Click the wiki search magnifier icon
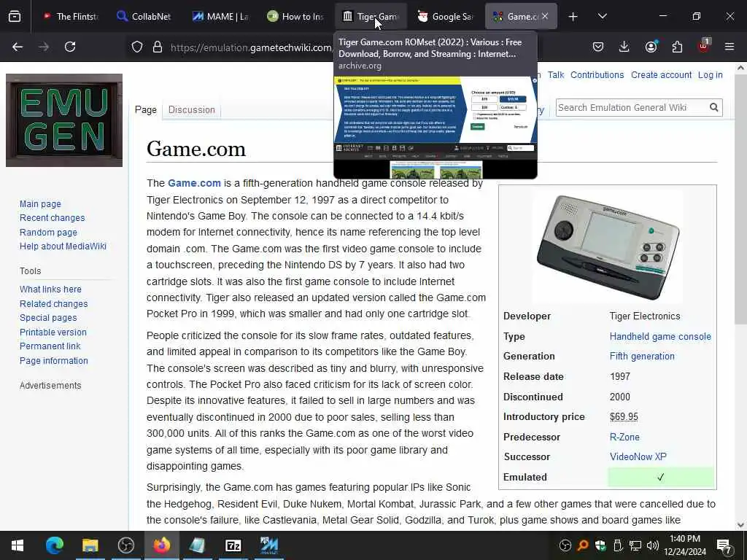This screenshot has height=560, width=747. coord(713,107)
